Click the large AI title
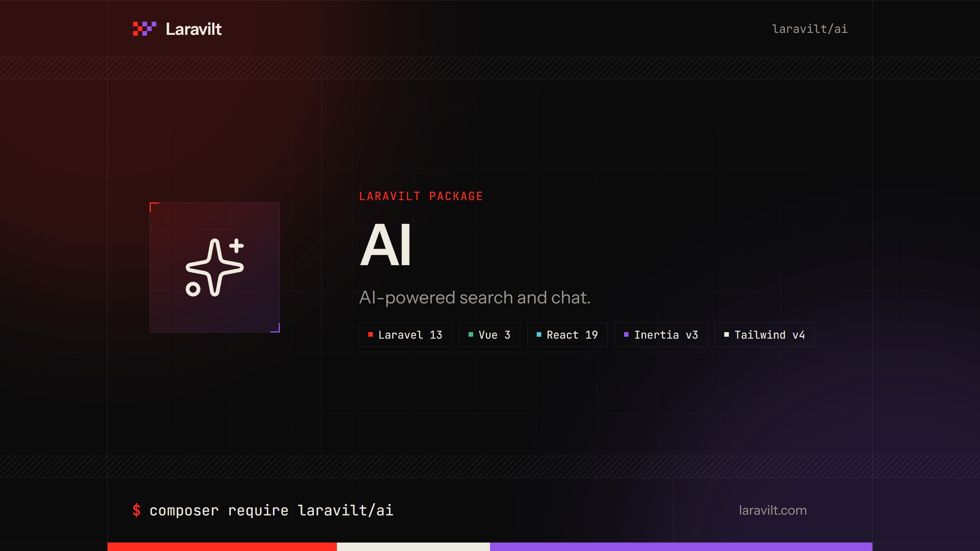The width and height of the screenshot is (980, 551). pos(386,245)
